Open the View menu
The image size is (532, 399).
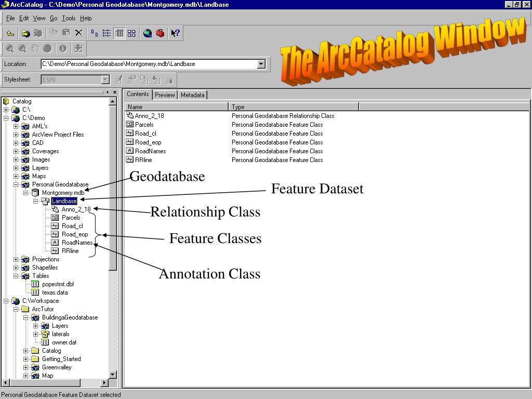coord(39,18)
